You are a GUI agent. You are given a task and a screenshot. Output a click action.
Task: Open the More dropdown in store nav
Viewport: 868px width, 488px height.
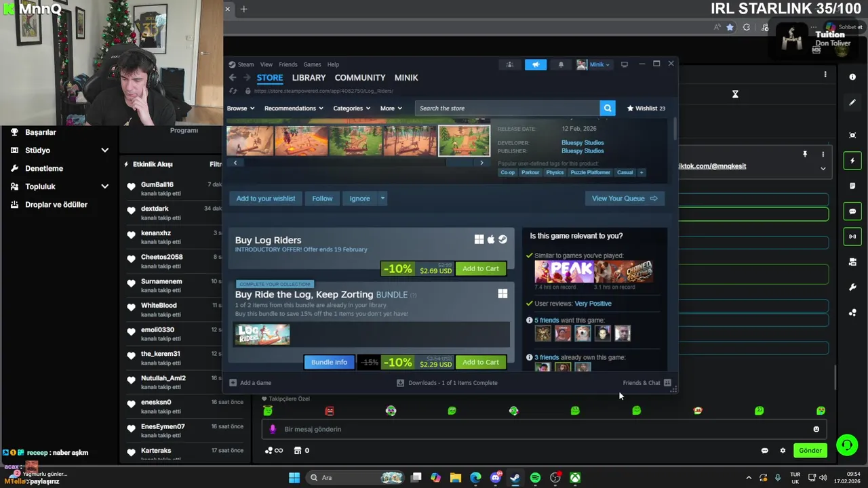pos(391,108)
